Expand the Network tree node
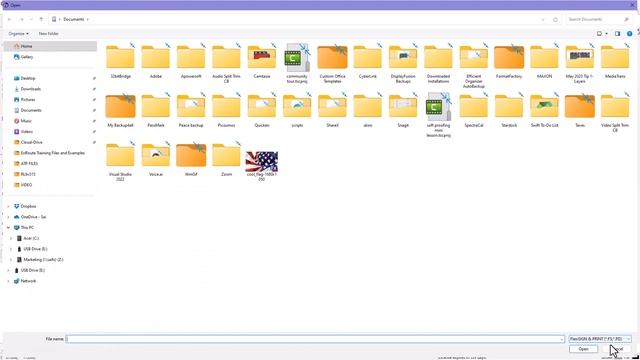The height and width of the screenshot is (360, 640). 8,281
